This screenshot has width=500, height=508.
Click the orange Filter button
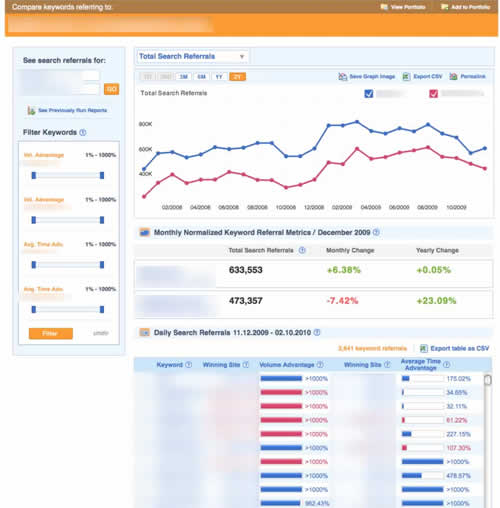coord(51,333)
